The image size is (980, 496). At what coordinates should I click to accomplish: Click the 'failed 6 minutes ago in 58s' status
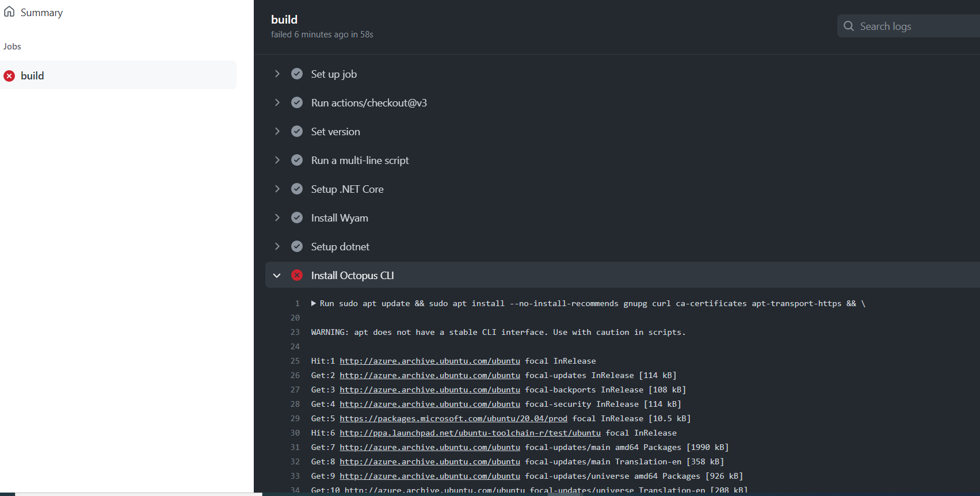[x=322, y=35]
